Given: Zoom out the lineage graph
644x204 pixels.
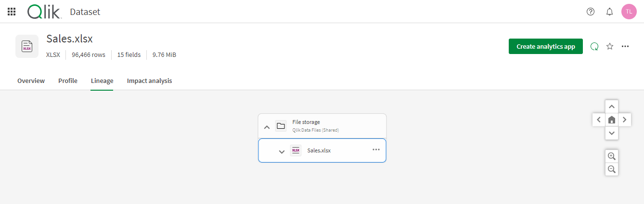Looking at the screenshot, I should pyautogui.click(x=612, y=169).
